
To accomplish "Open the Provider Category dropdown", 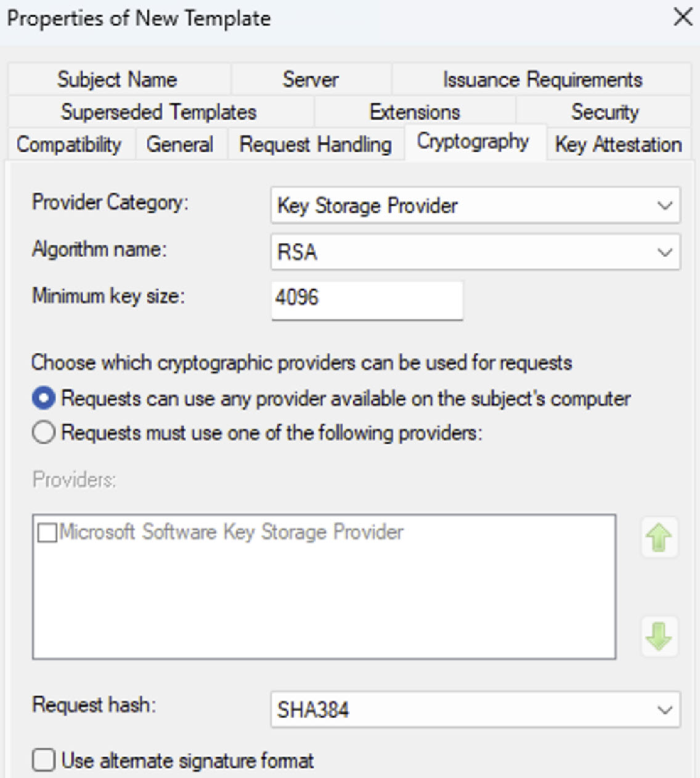I will click(x=475, y=205).
